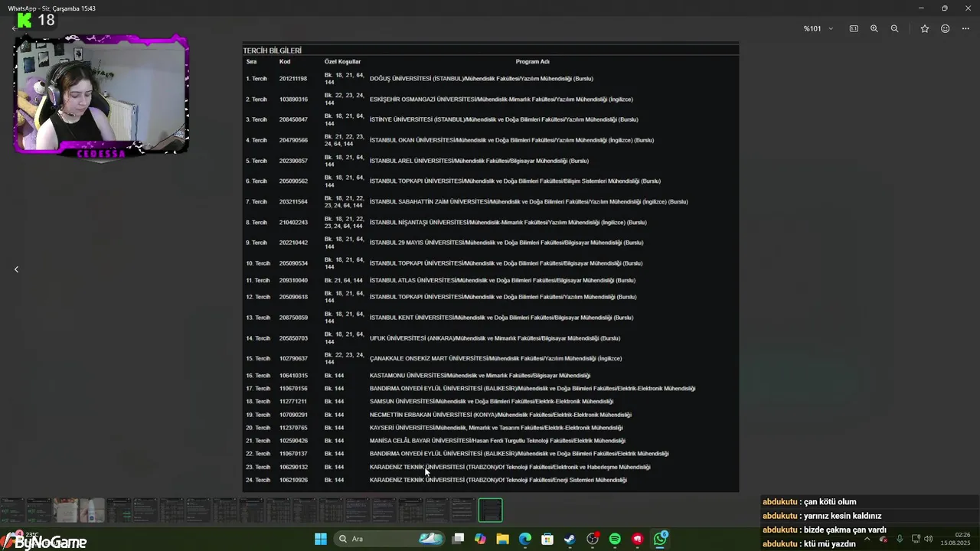Open the emoji reaction icon
The width and height of the screenshot is (980, 551).
tap(946, 28)
